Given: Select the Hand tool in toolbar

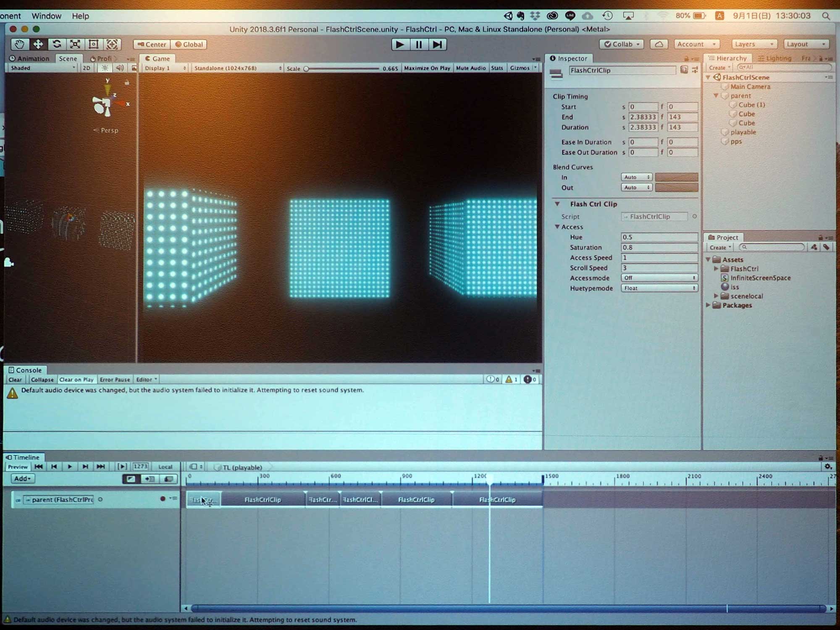Looking at the screenshot, I should tap(20, 44).
